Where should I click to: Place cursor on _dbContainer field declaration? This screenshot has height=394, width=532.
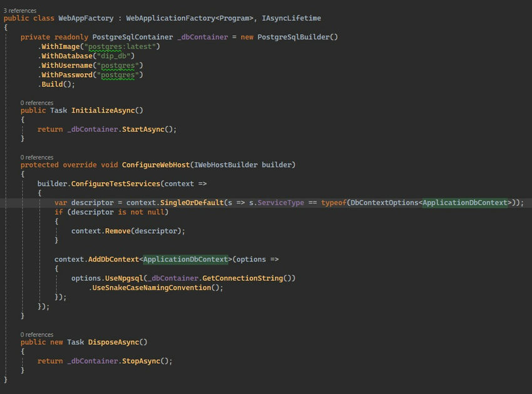[203, 37]
